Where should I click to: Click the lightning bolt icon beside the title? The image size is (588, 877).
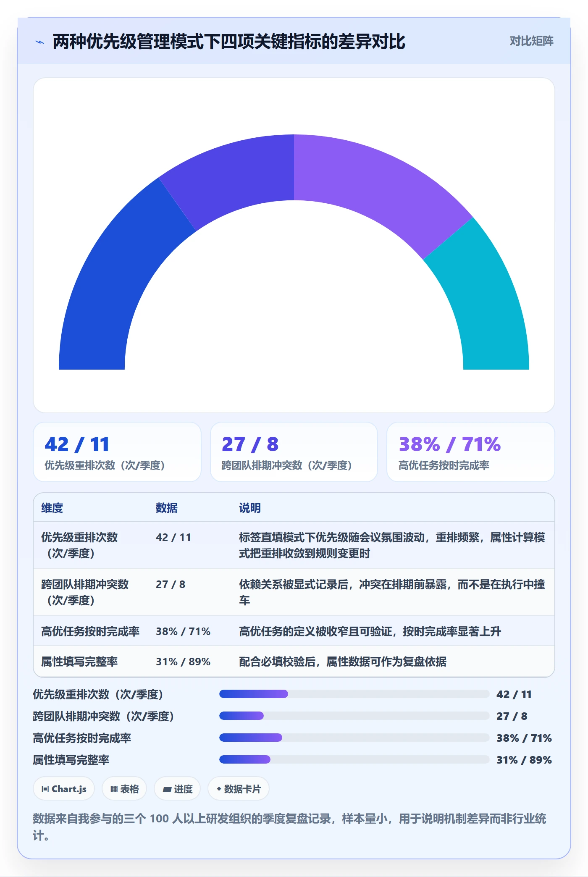click(x=40, y=42)
